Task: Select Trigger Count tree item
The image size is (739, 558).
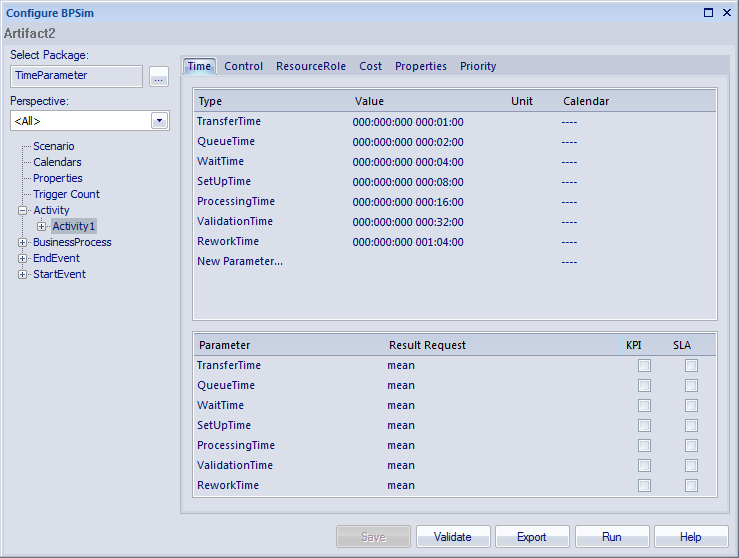Action: (66, 194)
